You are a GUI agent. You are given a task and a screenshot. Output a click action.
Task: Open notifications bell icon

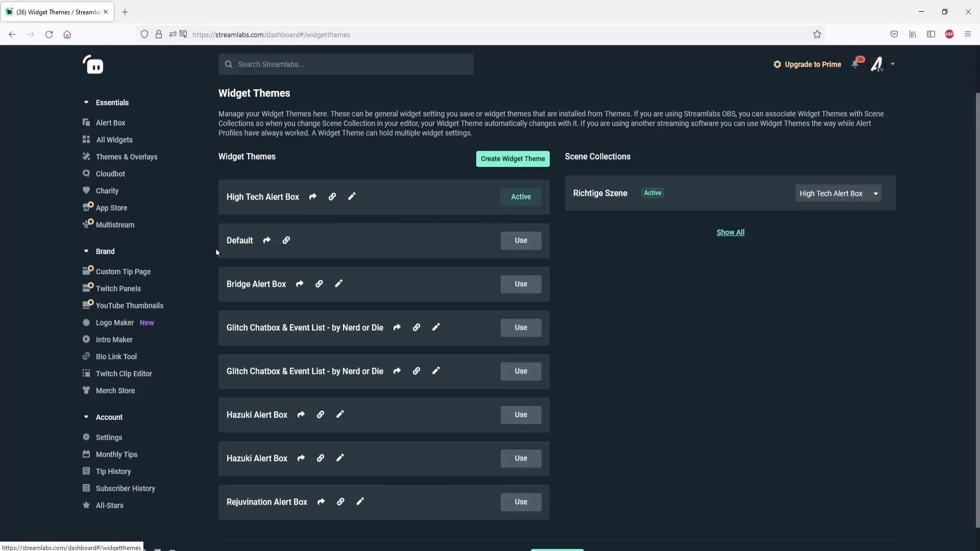pyautogui.click(x=855, y=64)
